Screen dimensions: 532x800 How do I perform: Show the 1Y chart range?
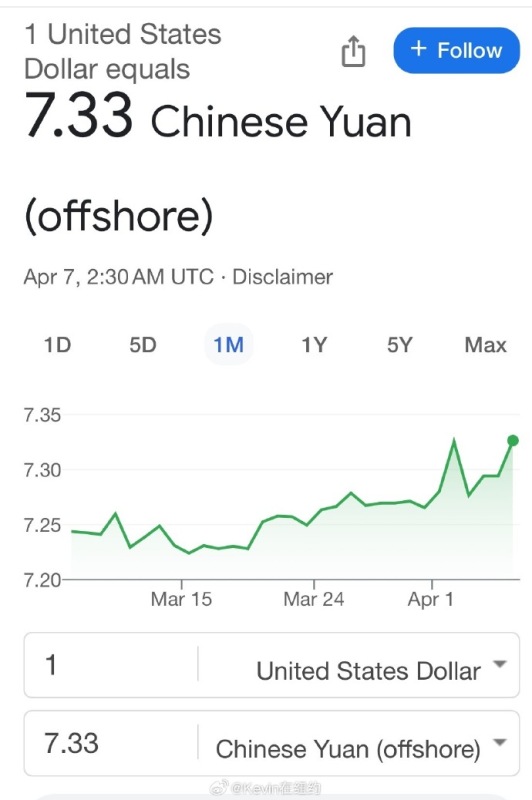(314, 345)
